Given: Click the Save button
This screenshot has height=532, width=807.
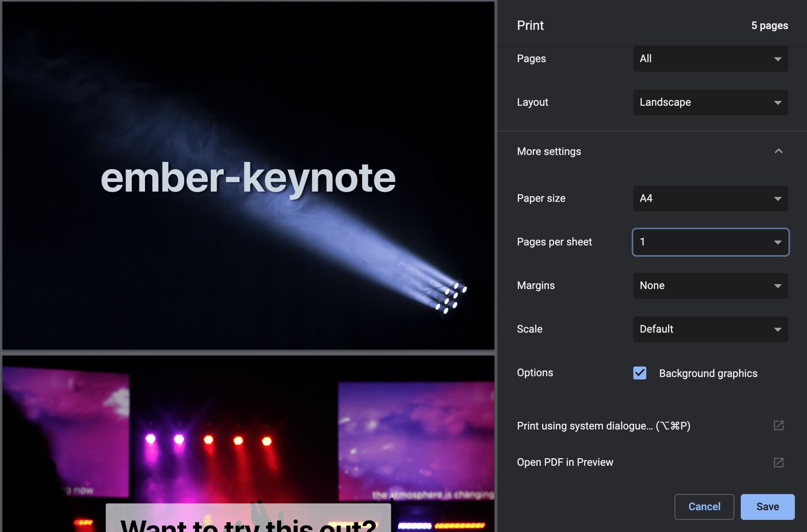Looking at the screenshot, I should click(767, 507).
